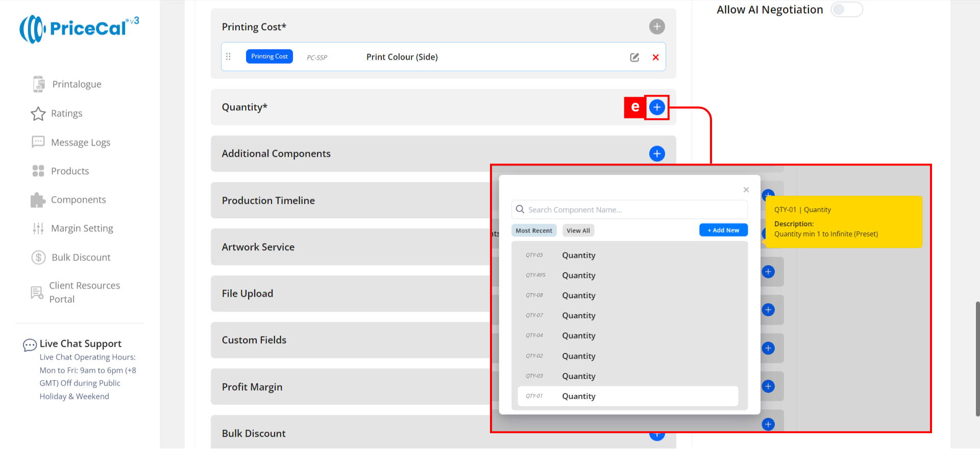Toggle the Allow AI Negotiation switch
Viewport: 980px width, 449px height.
846,10
